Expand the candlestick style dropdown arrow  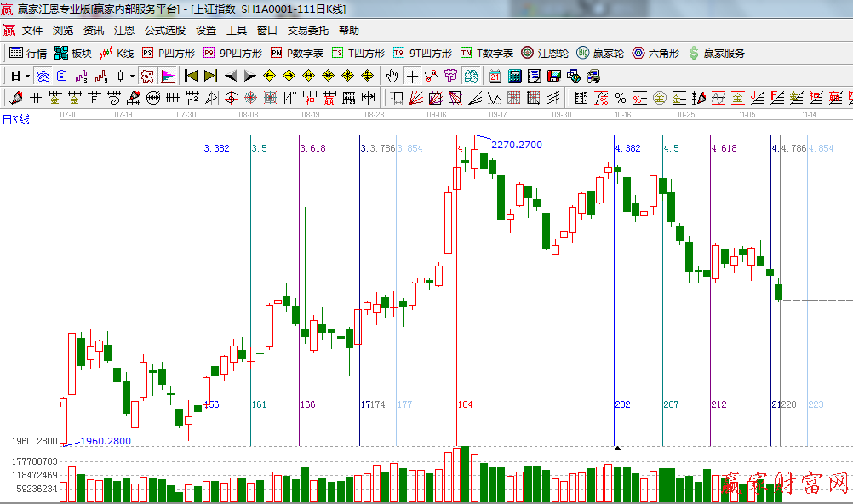(x=131, y=76)
